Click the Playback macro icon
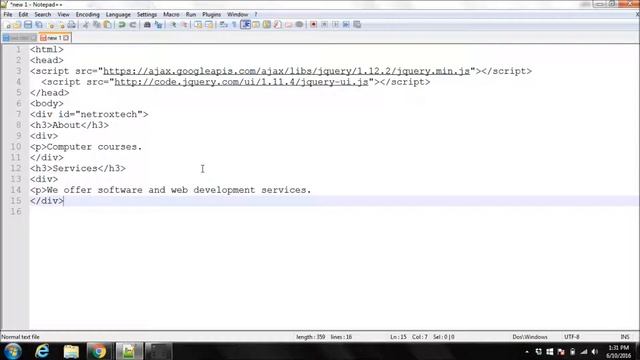Viewport: 640px width, 360px height. (335, 25)
